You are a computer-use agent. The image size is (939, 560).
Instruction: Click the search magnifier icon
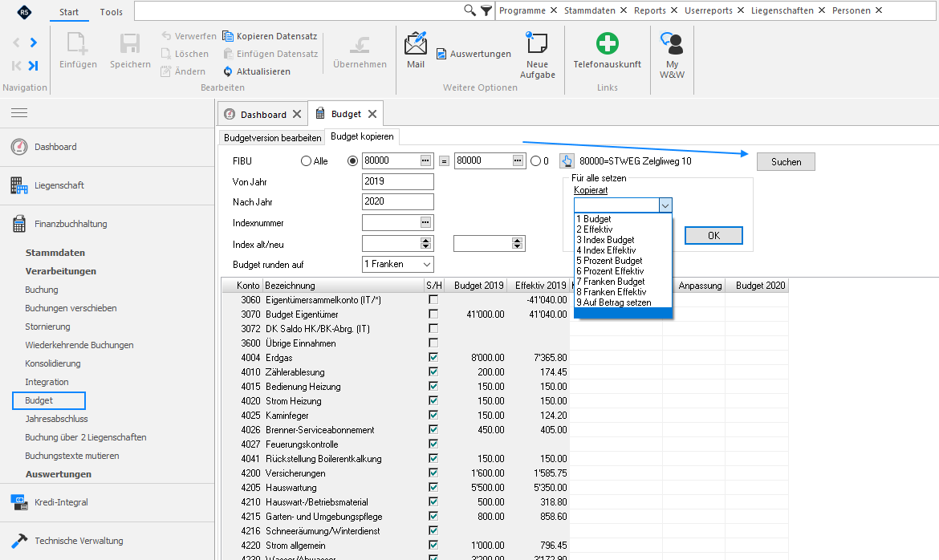click(470, 10)
